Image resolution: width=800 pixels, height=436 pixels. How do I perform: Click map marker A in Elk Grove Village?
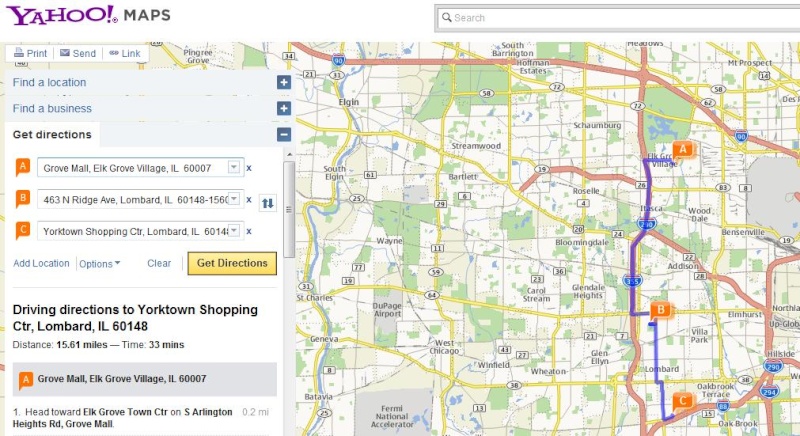tap(683, 149)
